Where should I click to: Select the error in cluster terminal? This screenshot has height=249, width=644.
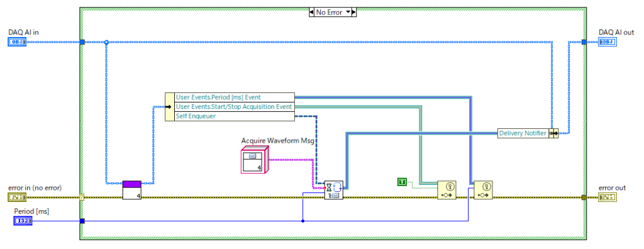coord(17,197)
